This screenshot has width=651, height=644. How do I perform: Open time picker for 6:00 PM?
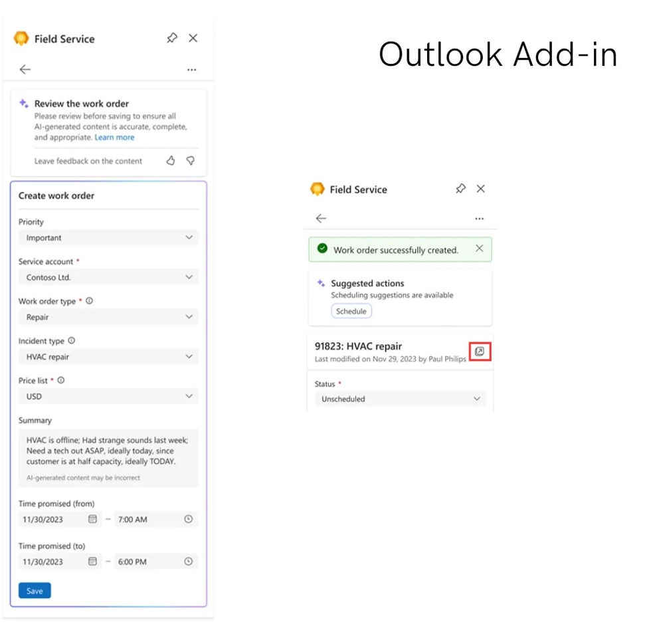(189, 562)
